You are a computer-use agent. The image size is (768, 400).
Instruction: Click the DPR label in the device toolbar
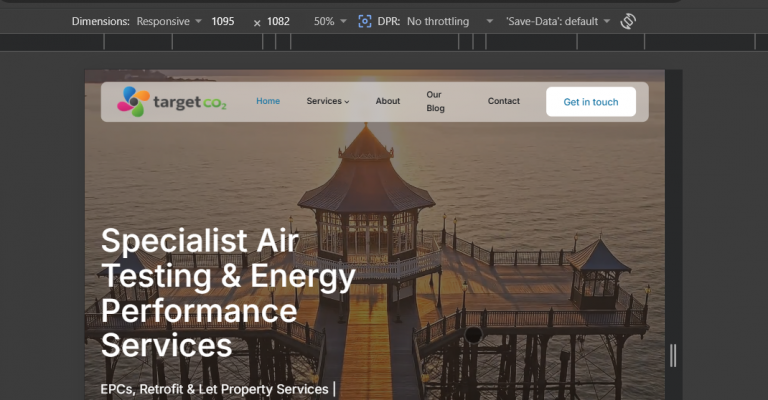click(x=388, y=21)
